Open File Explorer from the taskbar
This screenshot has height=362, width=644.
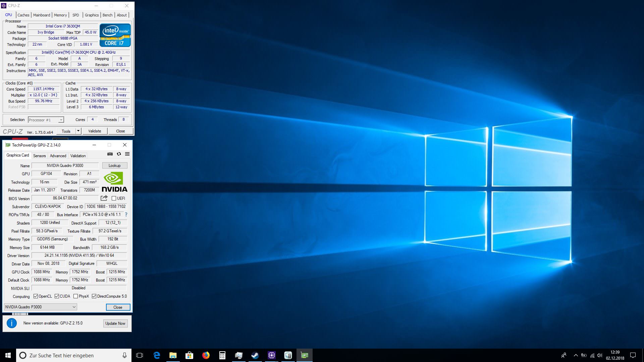click(x=173, y=355)
